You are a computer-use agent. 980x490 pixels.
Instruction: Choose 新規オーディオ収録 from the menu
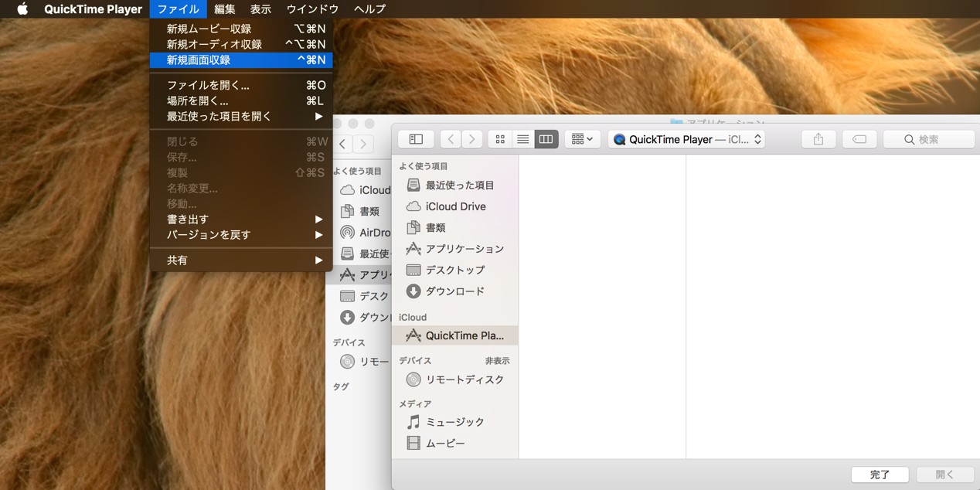[241, 44]
